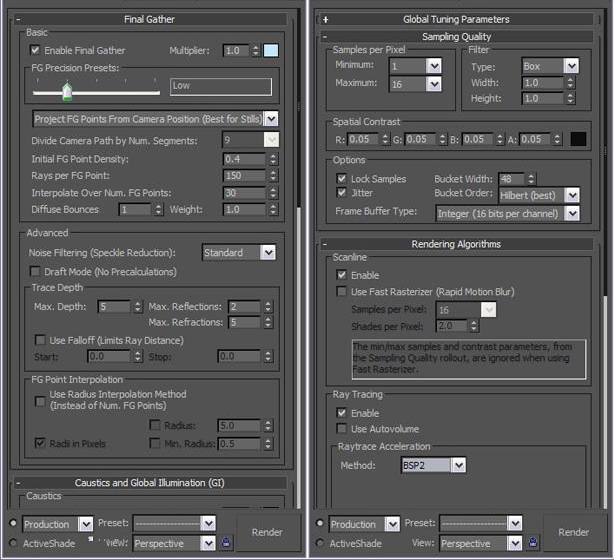Click the FG Precision Presets slider handle
This screenshot has height=560, width=614.
[x=67, y=91]
